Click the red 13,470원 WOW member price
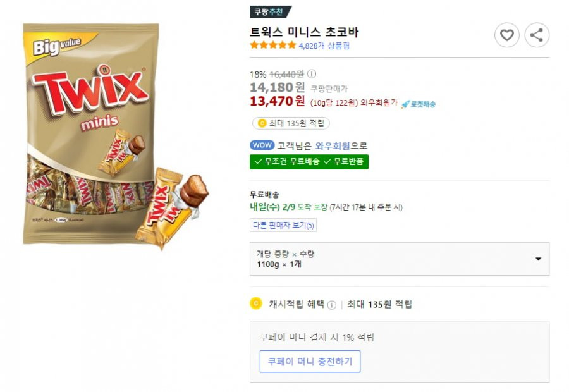 pos(278,101)
